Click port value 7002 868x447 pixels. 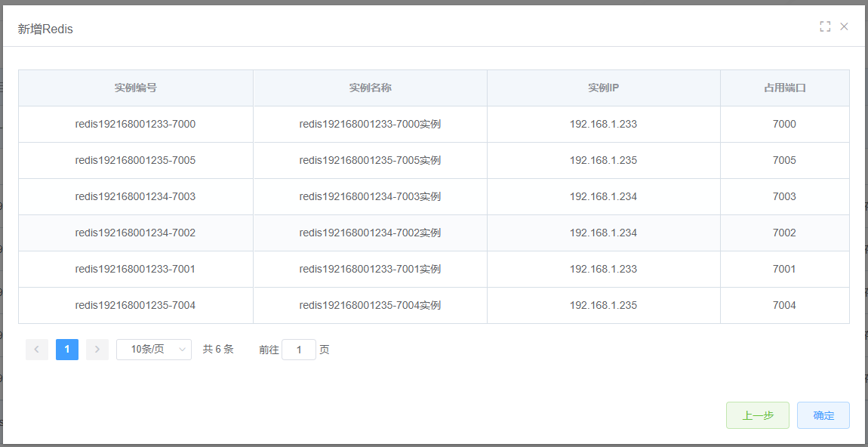coord(784,233)
